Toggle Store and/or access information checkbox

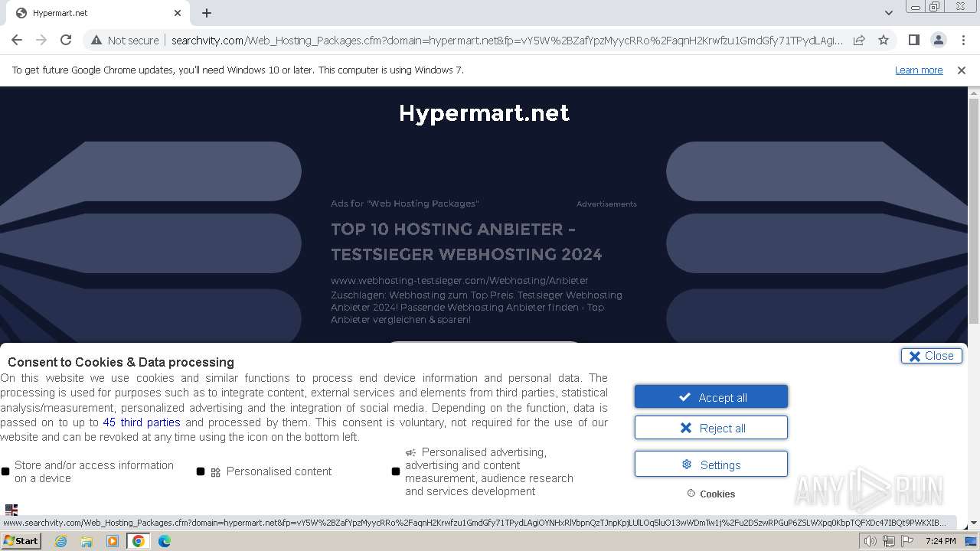click(5, 471)
